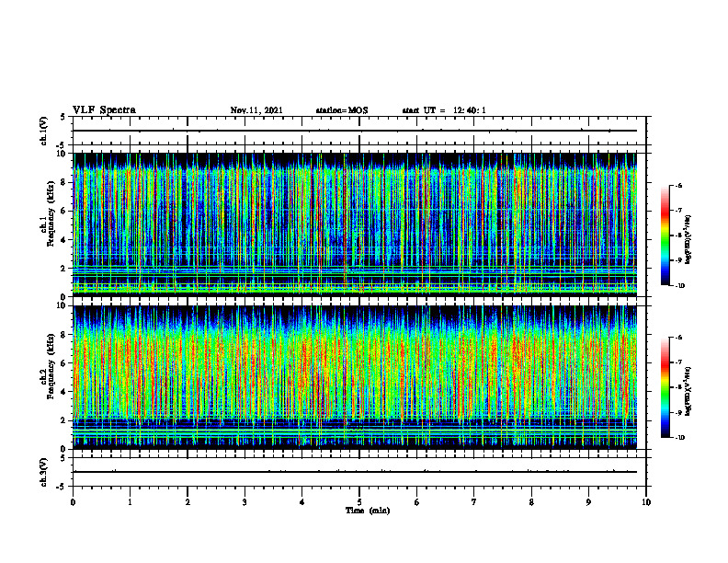Click time axis tick label "10"

(x=646, y=502)
